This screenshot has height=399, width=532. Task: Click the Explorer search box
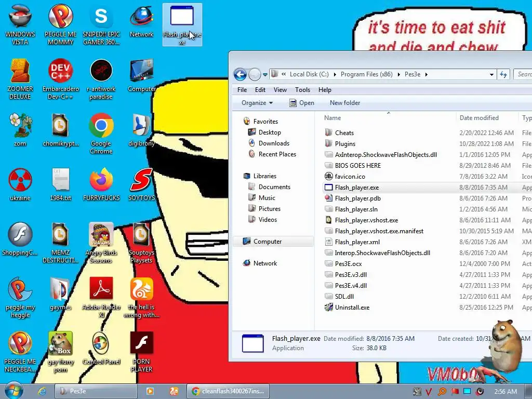click(x=523, y=74)
